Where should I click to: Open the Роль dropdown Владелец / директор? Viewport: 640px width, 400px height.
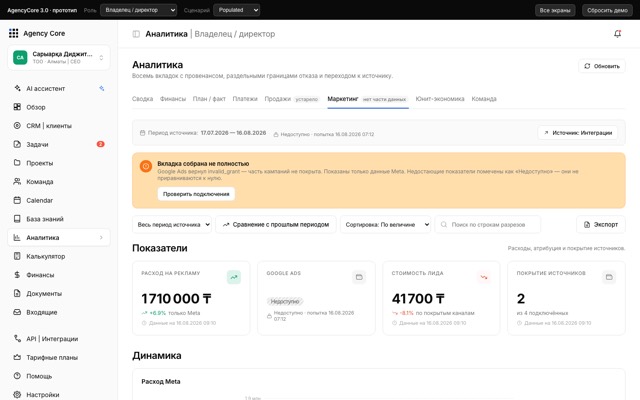tap(139, 10)
